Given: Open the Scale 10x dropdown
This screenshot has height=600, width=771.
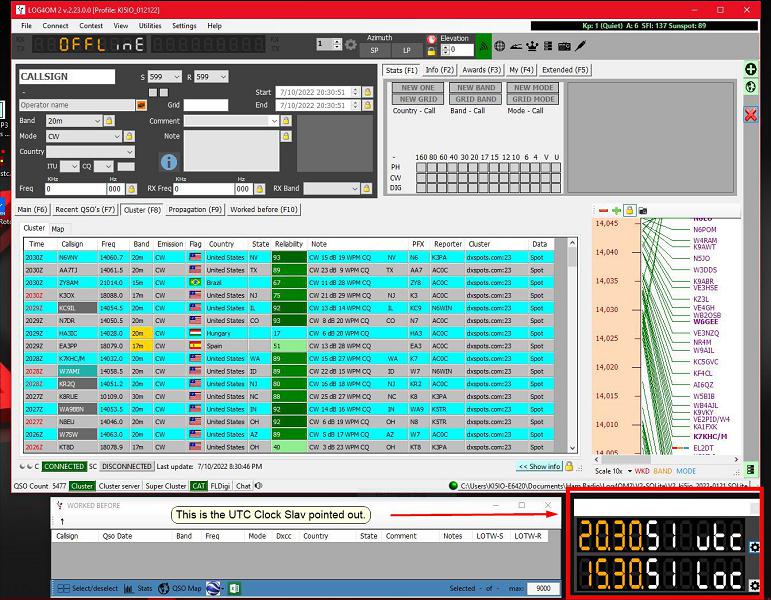Looking at the screenshot, I should coord(629,471).
